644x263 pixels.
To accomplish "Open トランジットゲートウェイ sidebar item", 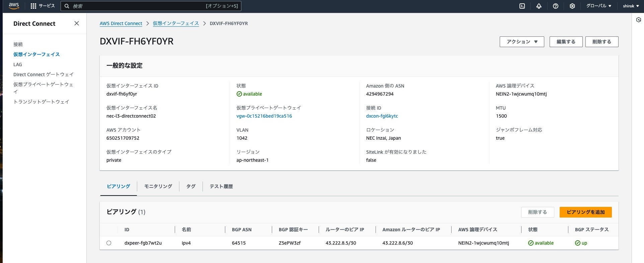I will click(x=41, y=102).
